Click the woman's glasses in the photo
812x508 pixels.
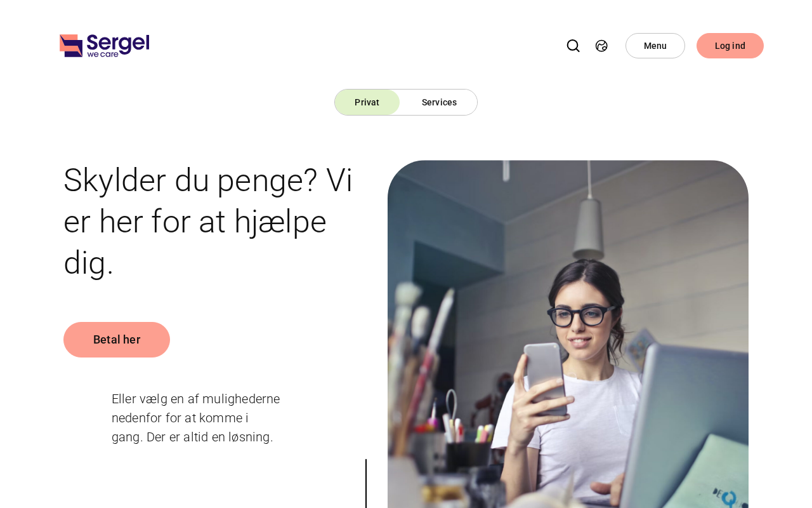(x=582, y=316)
